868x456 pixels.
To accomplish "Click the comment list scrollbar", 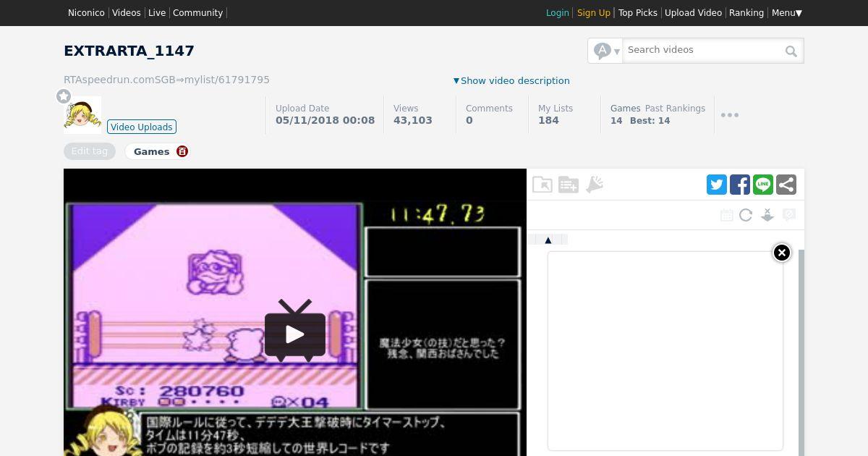I will 801,352.
